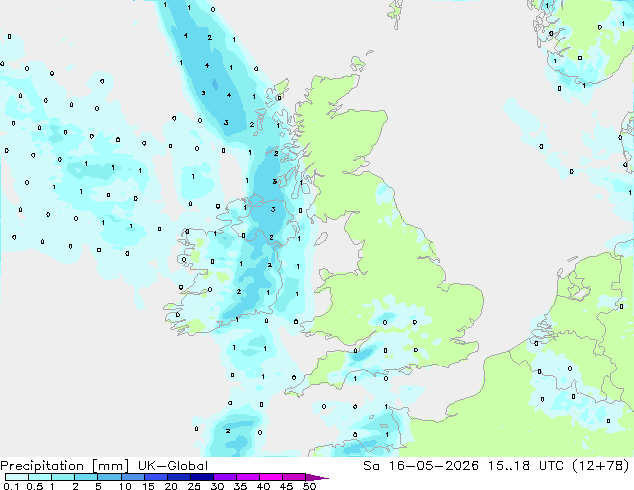
Task: Click the '5' legend scale label
Action: coord(98,486)
